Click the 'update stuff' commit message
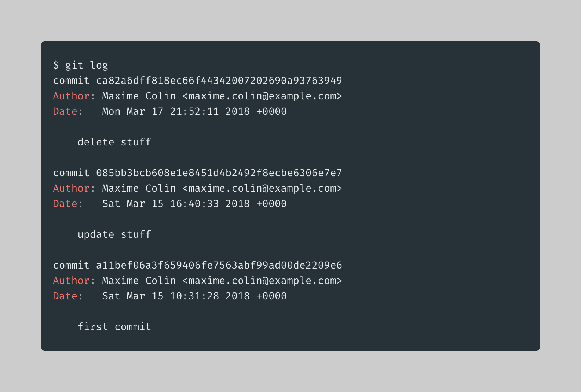This screenshot has height=392, width=581. tap(114, 234)
